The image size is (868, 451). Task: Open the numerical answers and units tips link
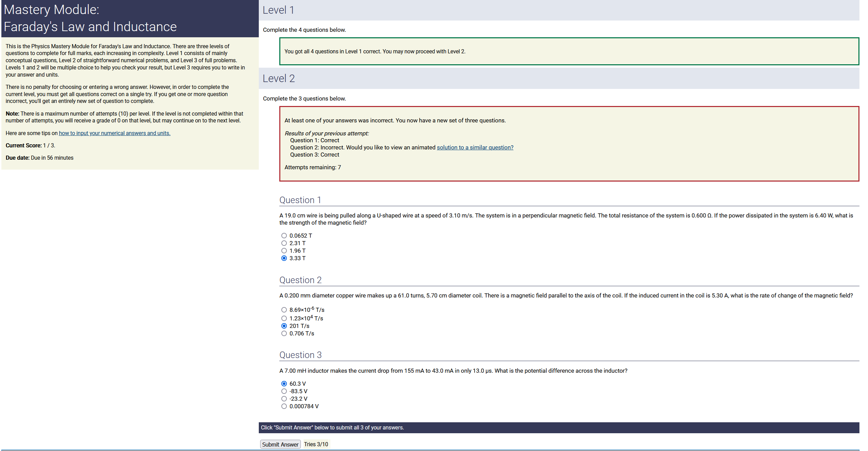[115, 133]
